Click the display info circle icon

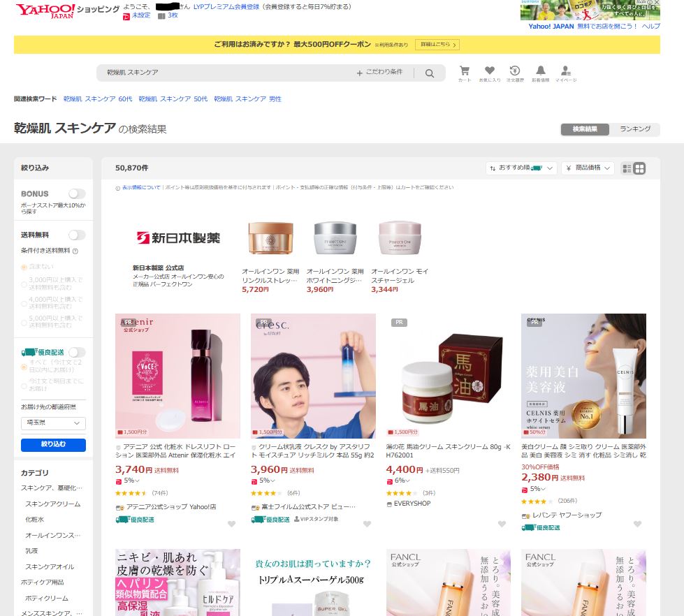[x=118, y=189]
